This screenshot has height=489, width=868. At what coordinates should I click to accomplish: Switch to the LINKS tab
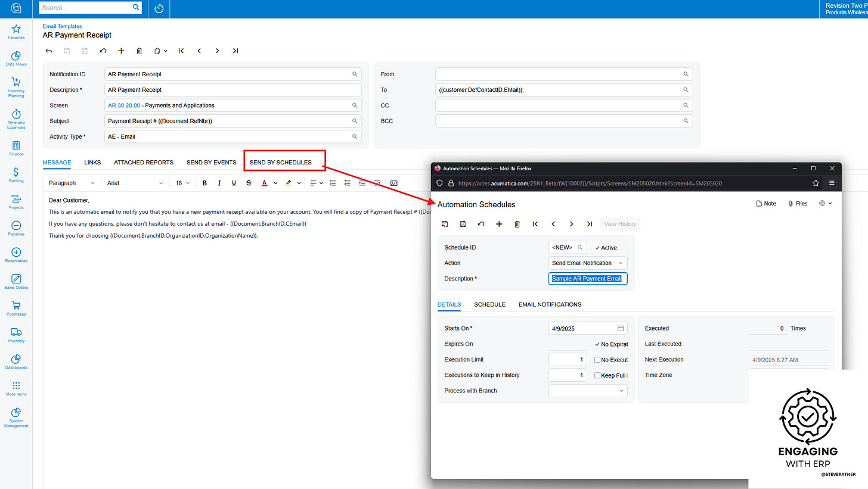[92, 162]
